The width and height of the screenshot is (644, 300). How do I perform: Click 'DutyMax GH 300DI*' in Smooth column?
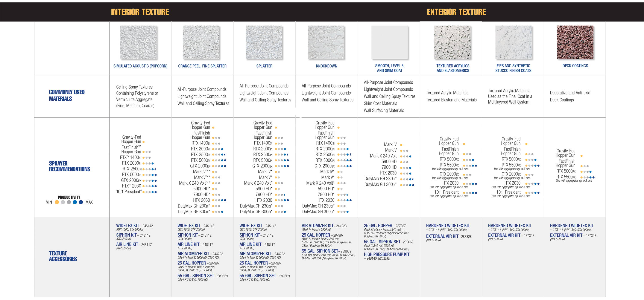[x=381, y=185]
